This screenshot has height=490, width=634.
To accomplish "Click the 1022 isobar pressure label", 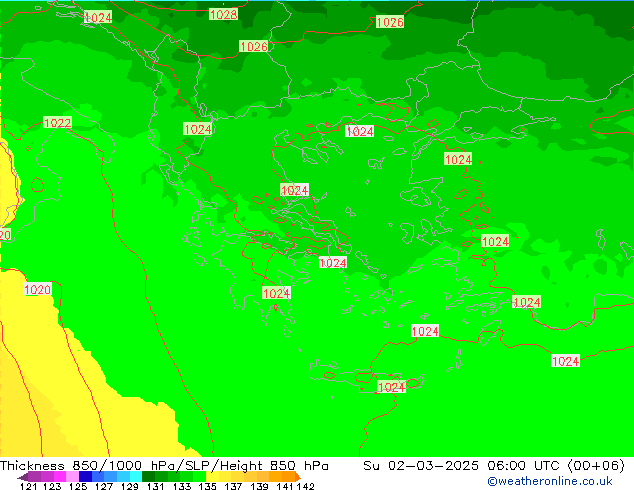I will pyautogui.click(x=57, y=122).
